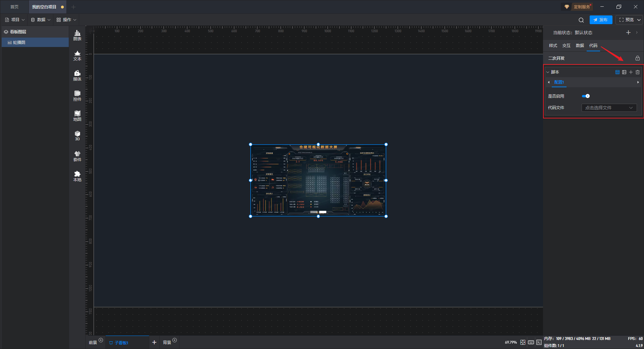The width and height of the screenshot is (644, 349).
Task: Open the 图表 chart components panel
Action: tap(77, 35)
